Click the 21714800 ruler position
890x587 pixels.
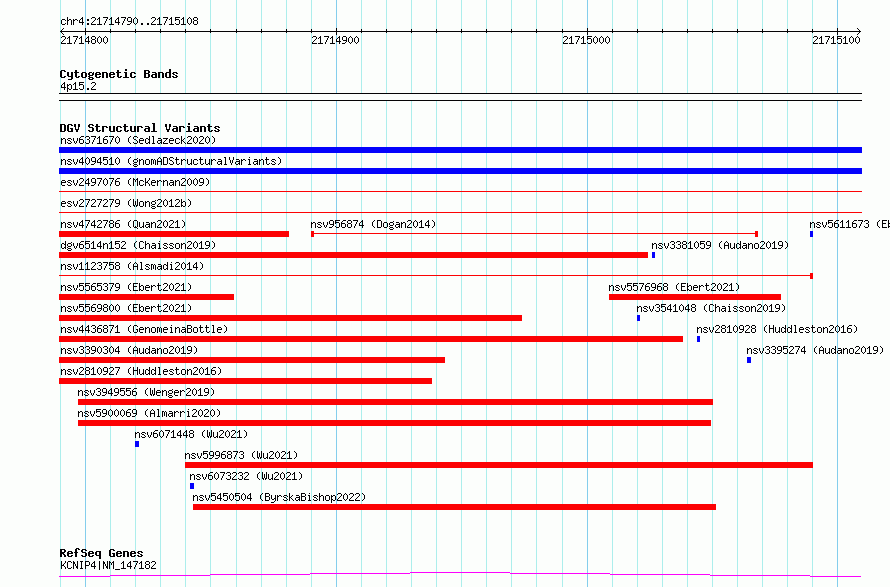pyautogui.click(x=84, y=40)
